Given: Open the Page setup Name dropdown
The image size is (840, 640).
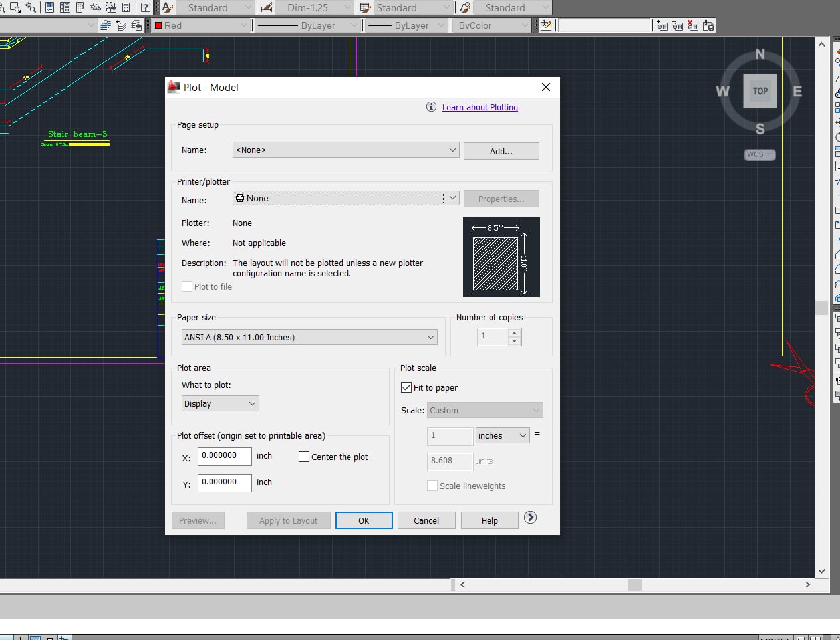Looking at the screenshot, I should point(345,150).
